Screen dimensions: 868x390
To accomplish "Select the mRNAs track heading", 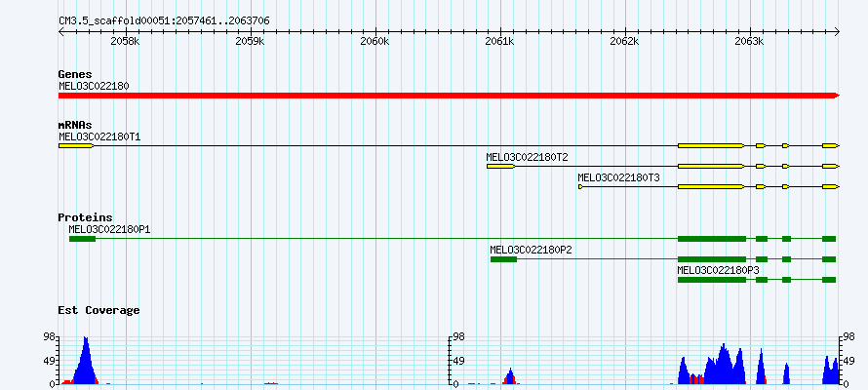I will click(x=75, y=125).
